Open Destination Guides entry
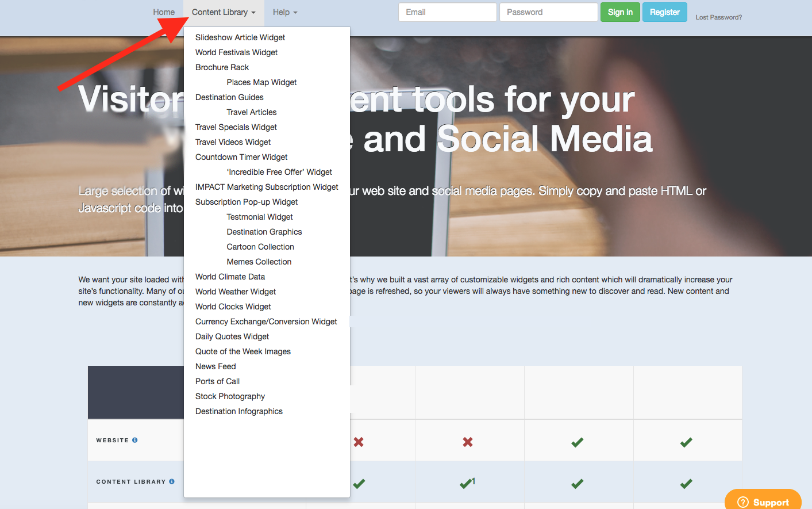Viewport: 812px width, 509px height. click(229, 97)
